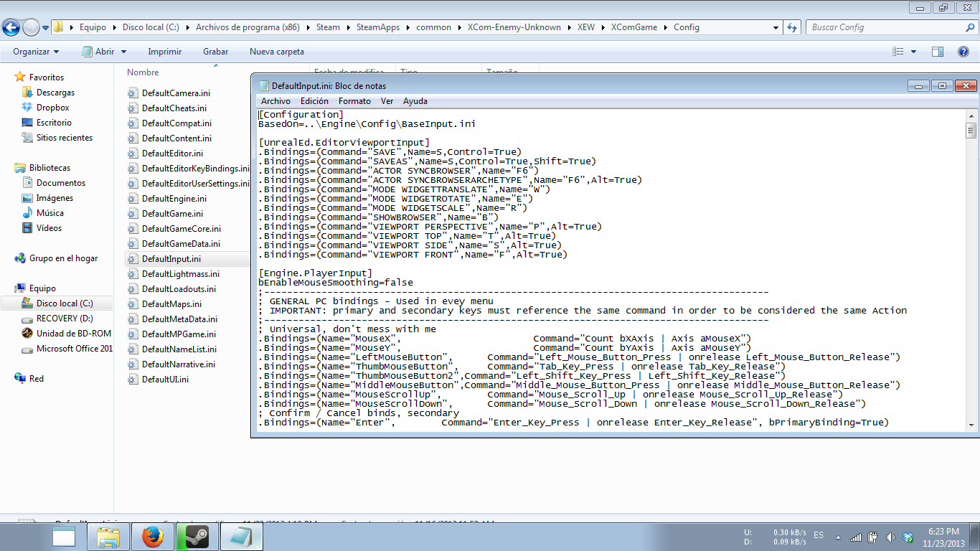This screenshot has width=980, height=551.
Task: Expand the arrow after XComGame in address bar
Action: click(x=665, y=27)
